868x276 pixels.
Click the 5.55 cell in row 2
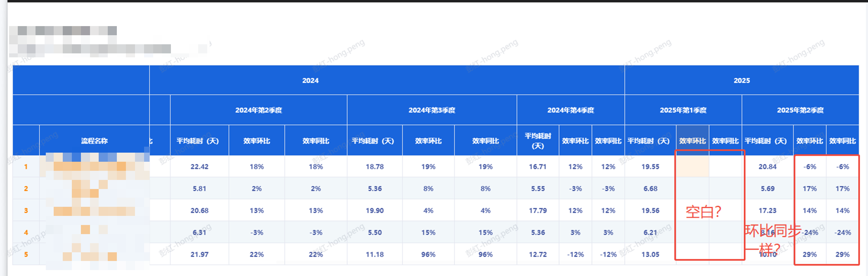538,189
